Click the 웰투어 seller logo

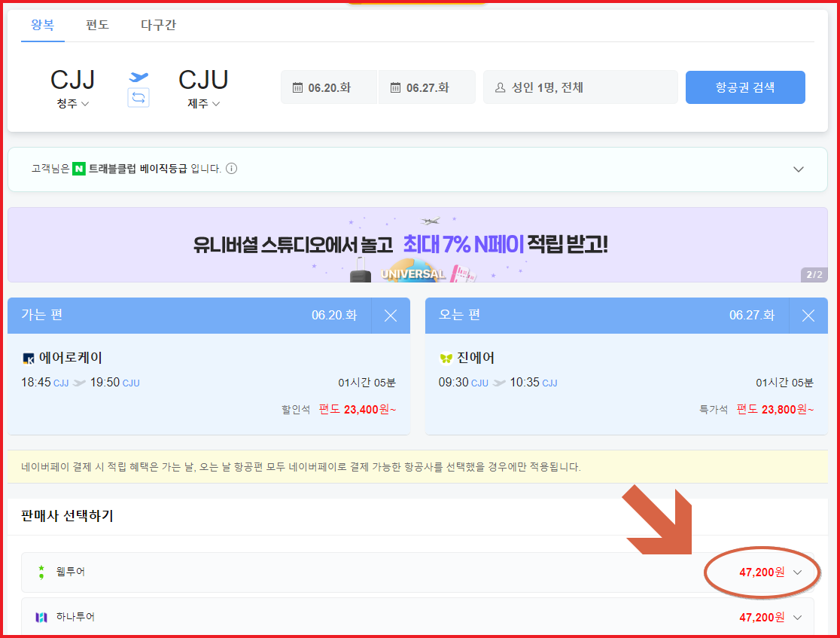(x=41, y=572)
